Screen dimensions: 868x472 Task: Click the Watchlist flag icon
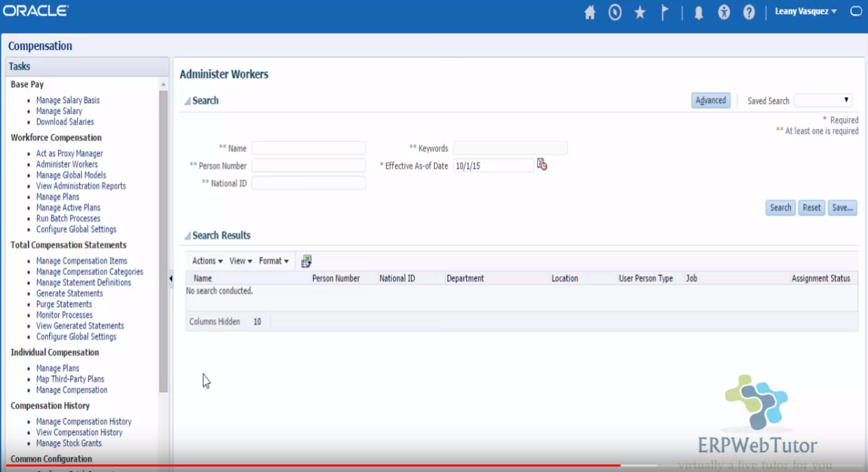(x=665, y=12)
